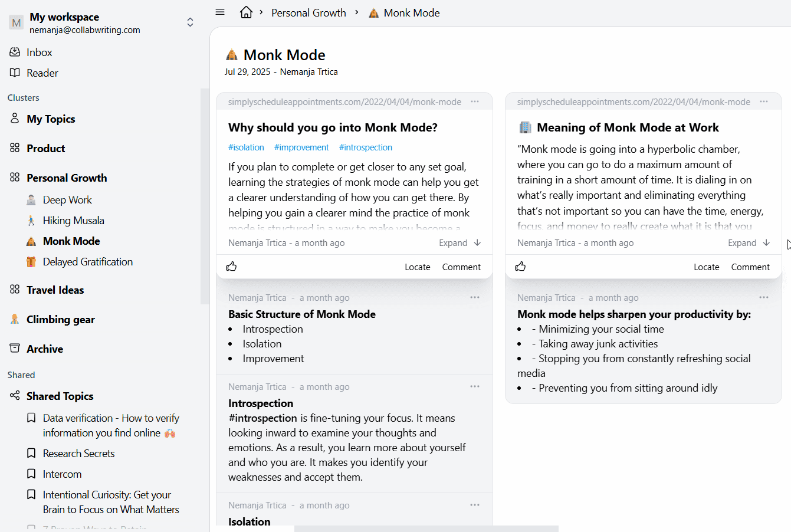The height and width of the screenshot is (532, 791).
Task: Click bookmark icon beside Research Secrets
Action: tap(31, 453)
